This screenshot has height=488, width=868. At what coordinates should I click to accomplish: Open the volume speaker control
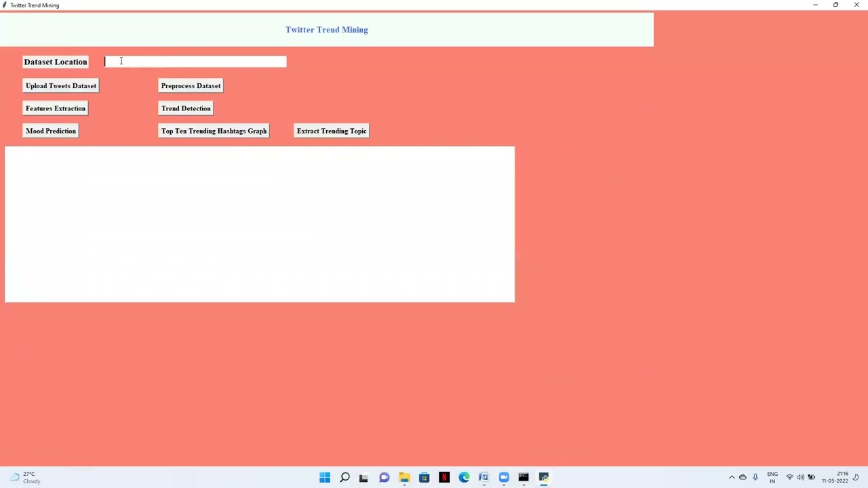tap(800, 477)
